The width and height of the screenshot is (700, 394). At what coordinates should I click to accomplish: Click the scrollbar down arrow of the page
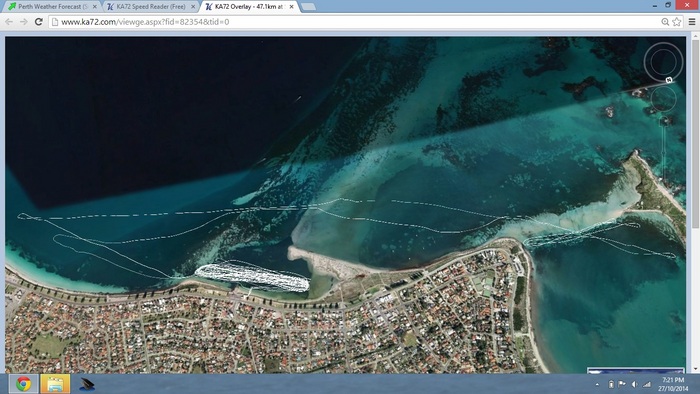tap(695, 369)
